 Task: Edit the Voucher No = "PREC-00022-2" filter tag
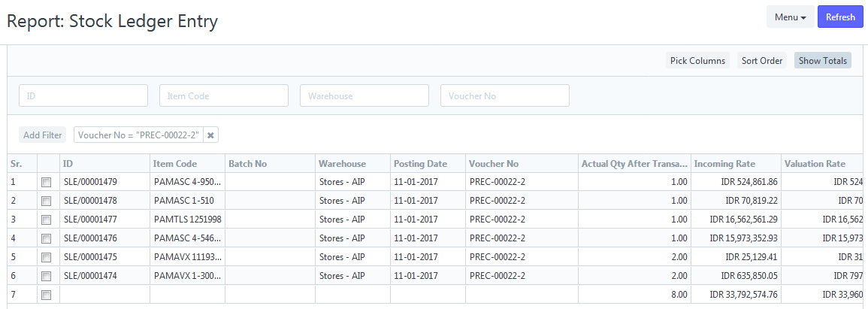click(x=138, y=135)
